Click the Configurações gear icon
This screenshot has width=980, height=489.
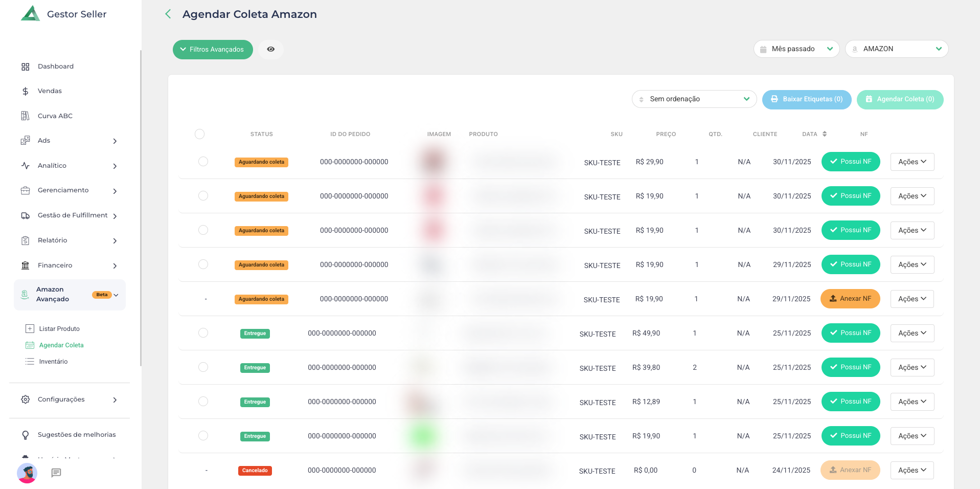tap(25, 399)
